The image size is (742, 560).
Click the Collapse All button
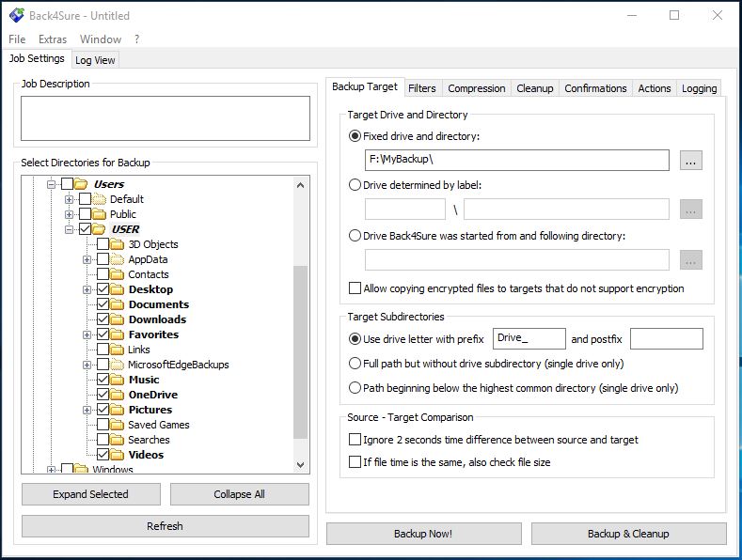tap(240, 494)
